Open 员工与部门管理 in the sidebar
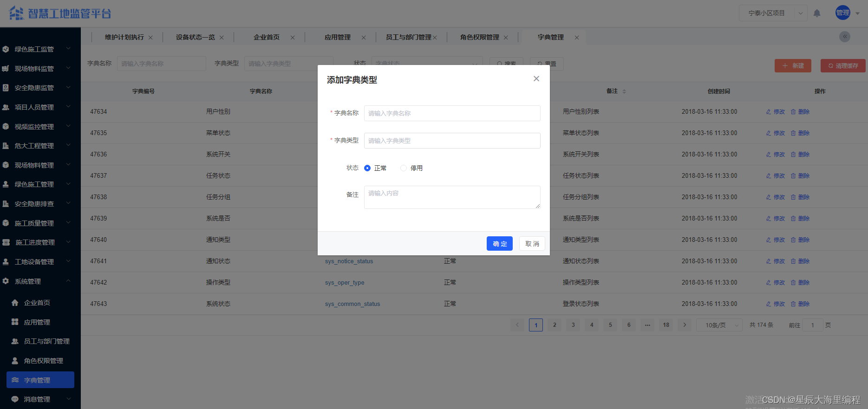Image resolution: width=868 pixels, height=409 pixels. 40,341
